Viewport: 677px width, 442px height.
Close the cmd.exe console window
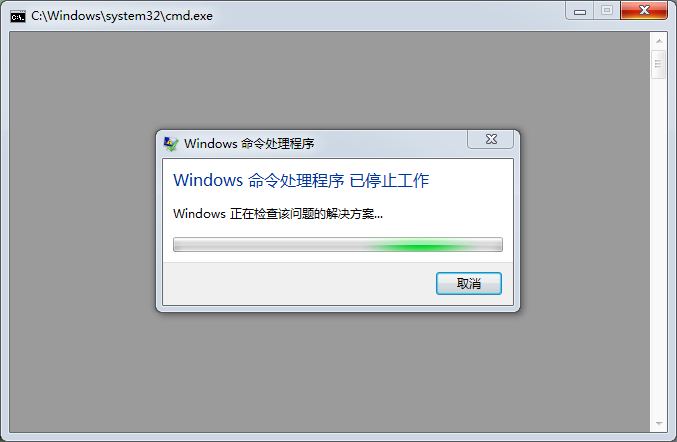tap(644, 10)
